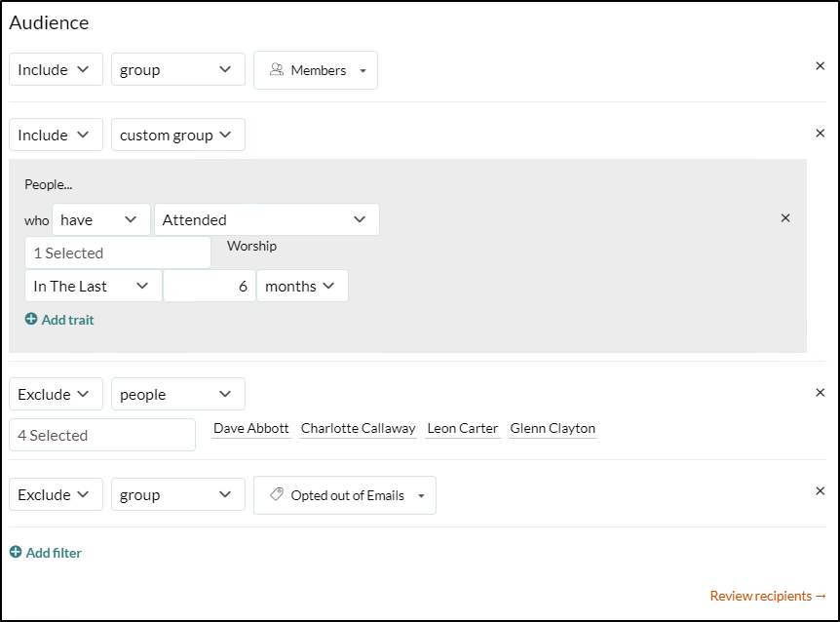
Task: Remove the Exclude people filter row
Action: pyautogui.click(x=820, y=392)
